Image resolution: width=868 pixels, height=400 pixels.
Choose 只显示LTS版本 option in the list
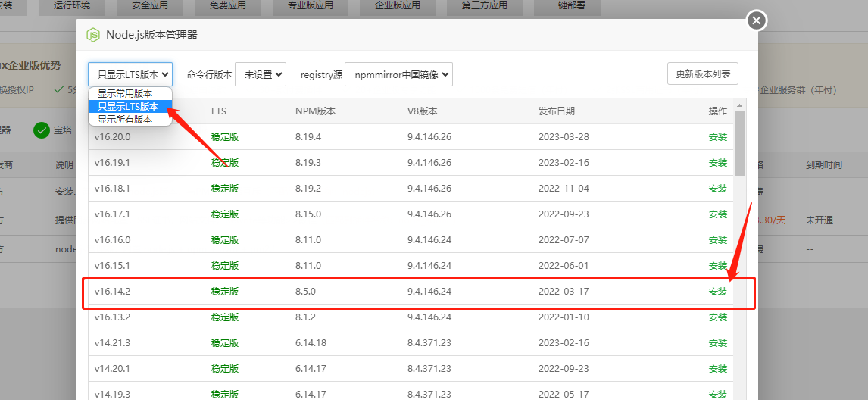tap(130, 106)
